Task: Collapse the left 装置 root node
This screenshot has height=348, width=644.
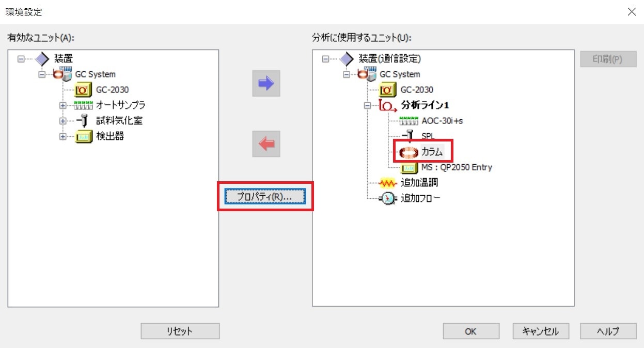Action: (x=22, y=59)
